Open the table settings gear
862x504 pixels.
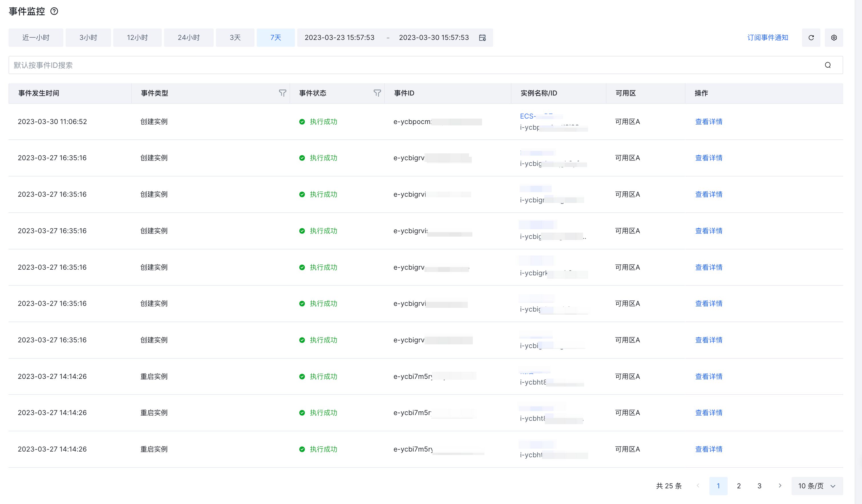point(833,38)
